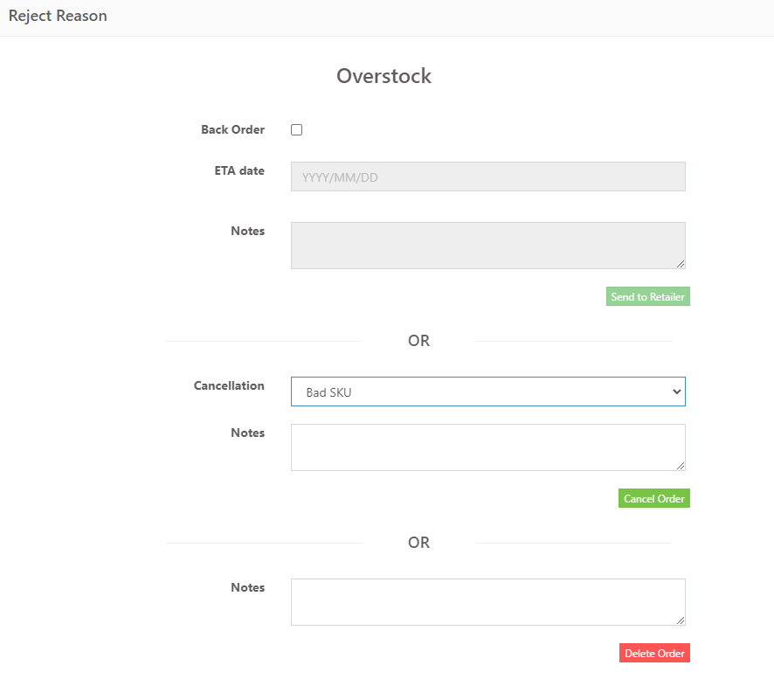Click the Cancellation dropdown chevron arrow

pyautogui.click(x=675, y=392)
